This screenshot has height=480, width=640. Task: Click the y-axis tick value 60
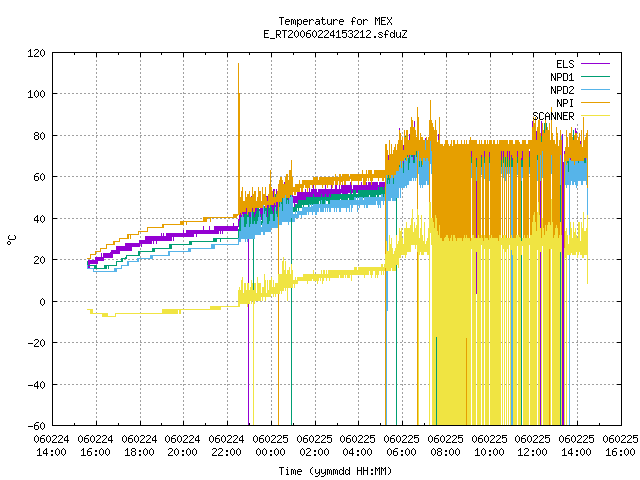[39, 177]
